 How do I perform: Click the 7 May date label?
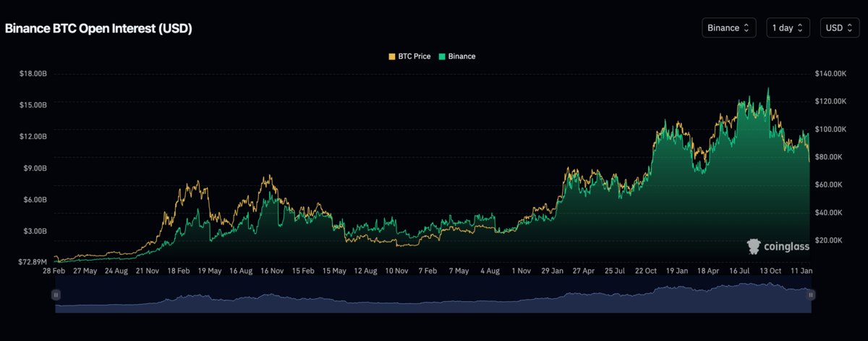(x=459, y=271)
